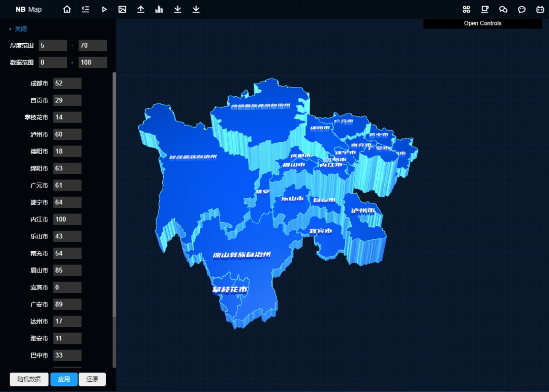Viewport: 549px width, 392px height.
Task: Open the Bilibili TV icon
Action: click(x=540, y=9)
